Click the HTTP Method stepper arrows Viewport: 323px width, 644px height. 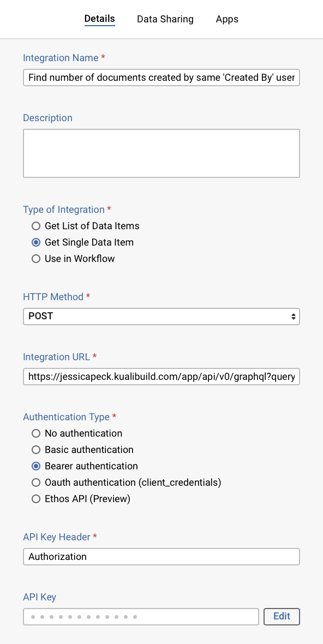(294, 316)
